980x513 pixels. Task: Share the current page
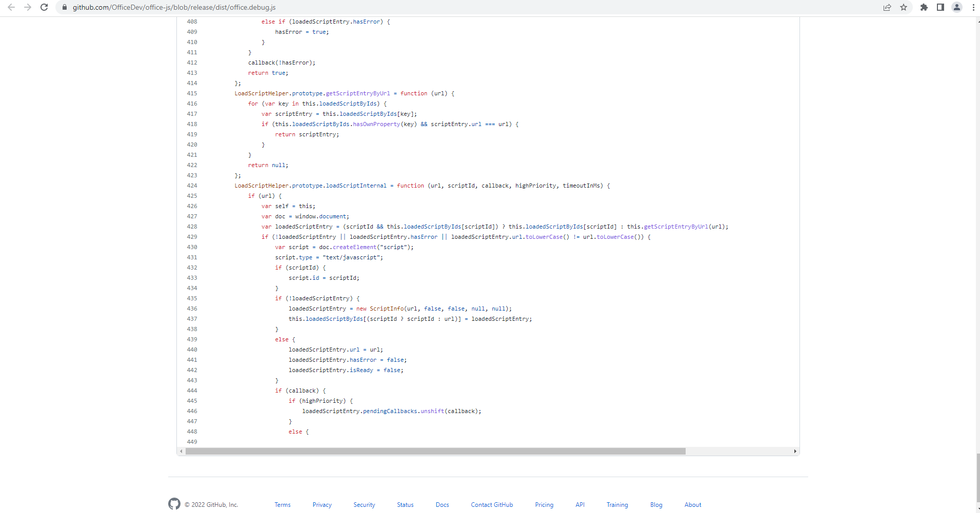pyautogui.click(x=887, y=7)
